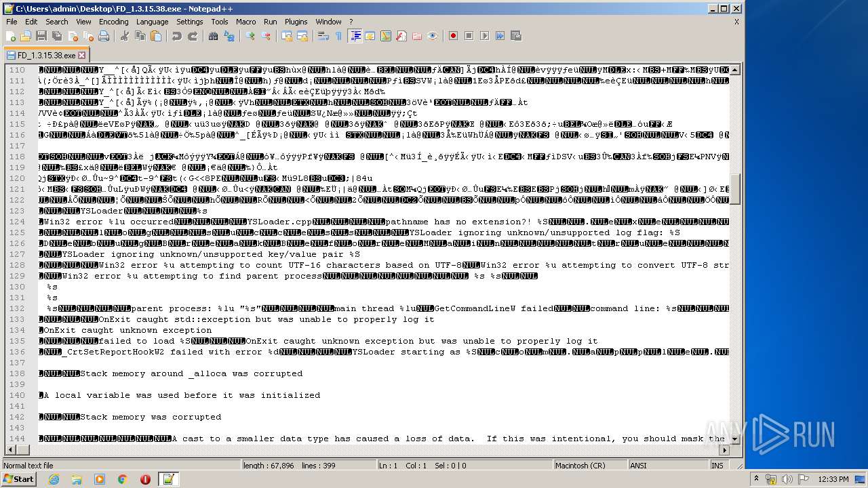Click the Zoom Out toolbar icon
Image resolution: width=868 pixels, height=488 pixels.
tap(266, 36)
